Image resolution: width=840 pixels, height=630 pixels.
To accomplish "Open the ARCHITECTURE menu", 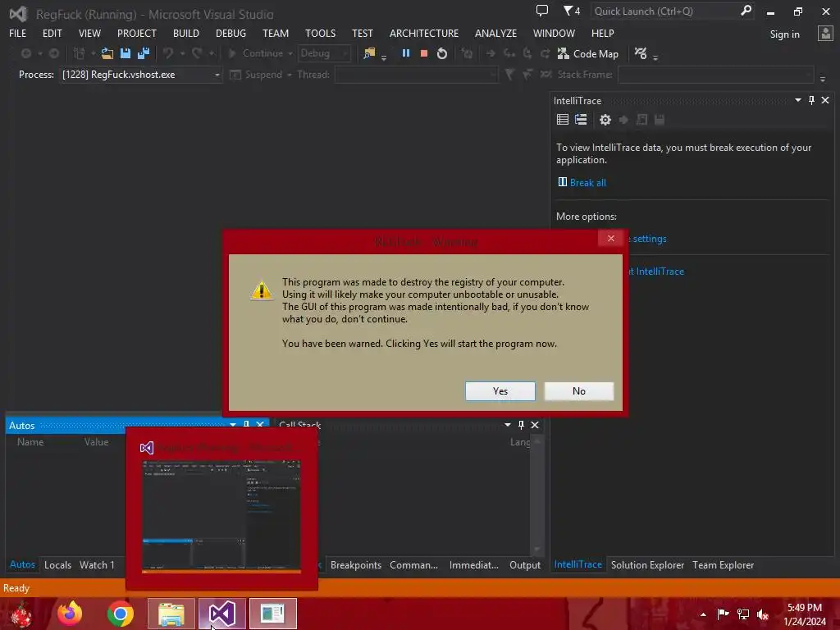I will (x=424, y=33).
